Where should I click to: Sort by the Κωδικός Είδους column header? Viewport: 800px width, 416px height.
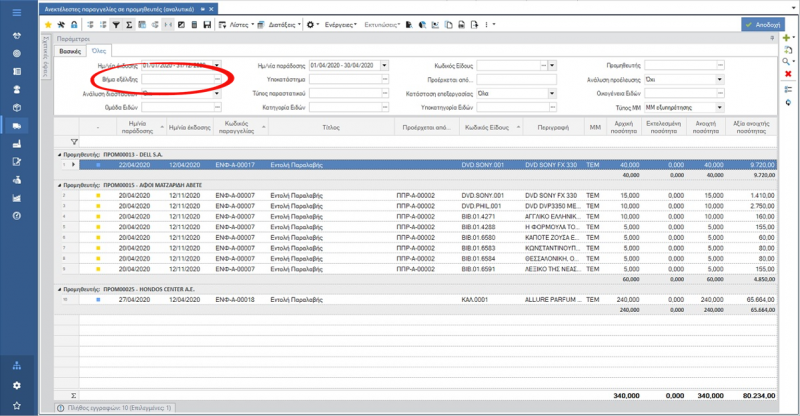(490, 127)
